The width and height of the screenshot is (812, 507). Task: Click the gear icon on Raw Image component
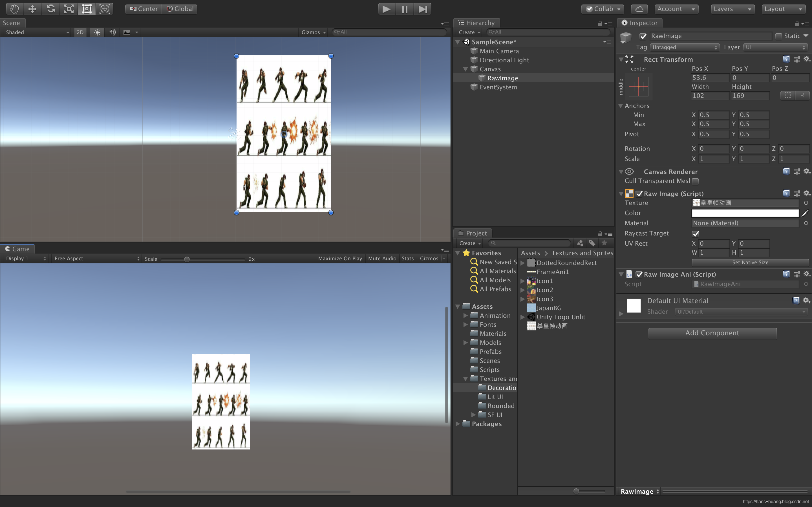pyautogui.click(x=807, y=193)
